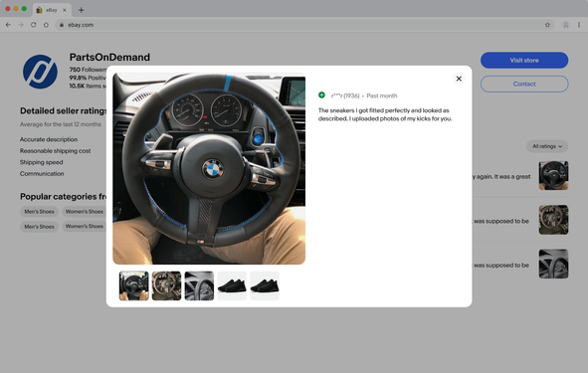Select the last black sneakers thumbnail
Image resolution: width=588 pixels, height=373 pixels.
[265, 285]
